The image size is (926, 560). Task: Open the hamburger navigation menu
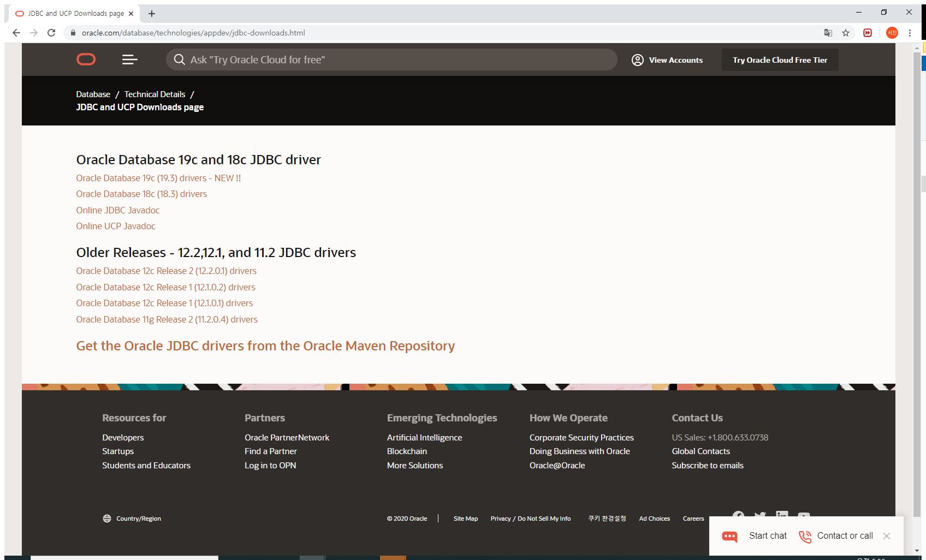click(129, 59)
